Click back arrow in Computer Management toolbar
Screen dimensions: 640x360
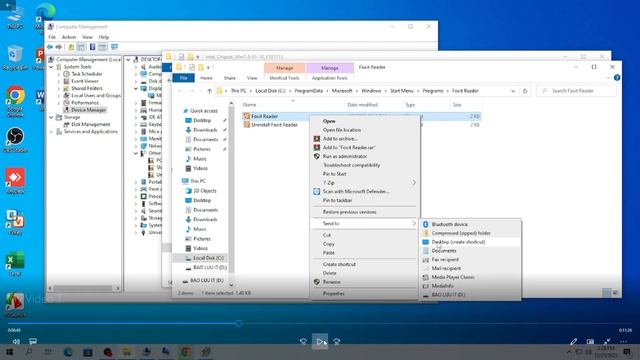(50, 47)
